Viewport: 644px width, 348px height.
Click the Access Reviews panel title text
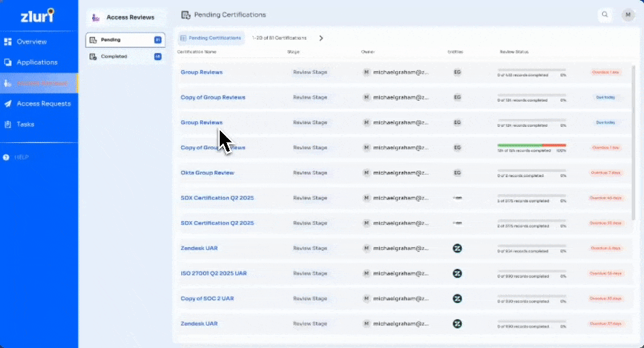coord(131,17)
